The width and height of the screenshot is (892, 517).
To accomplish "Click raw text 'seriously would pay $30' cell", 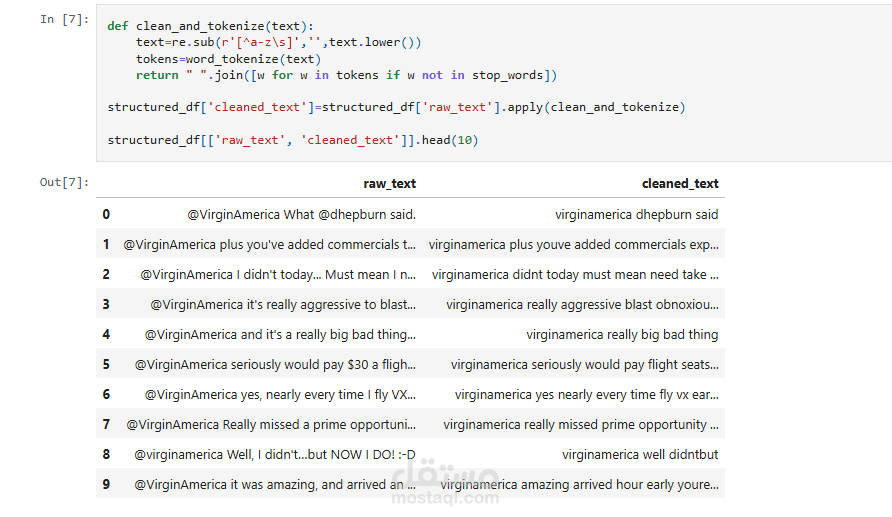I will [275, 364].
